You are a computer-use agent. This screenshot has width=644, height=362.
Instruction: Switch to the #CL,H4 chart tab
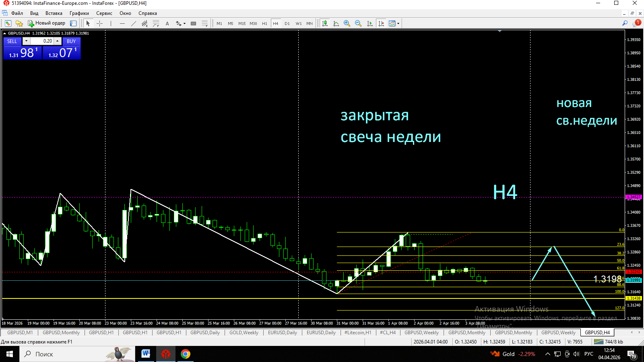[x=388, y=333]
